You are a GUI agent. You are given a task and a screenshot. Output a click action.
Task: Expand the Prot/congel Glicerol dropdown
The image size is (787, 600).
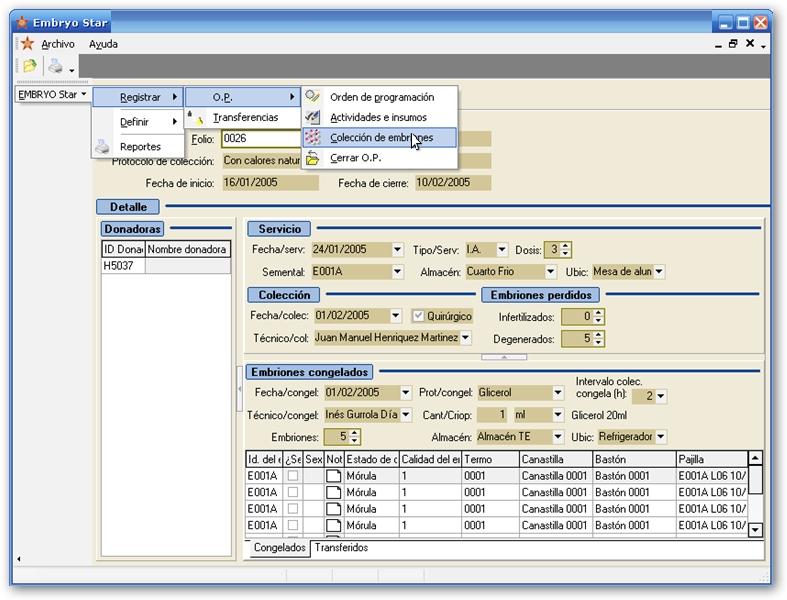(558, 392)
